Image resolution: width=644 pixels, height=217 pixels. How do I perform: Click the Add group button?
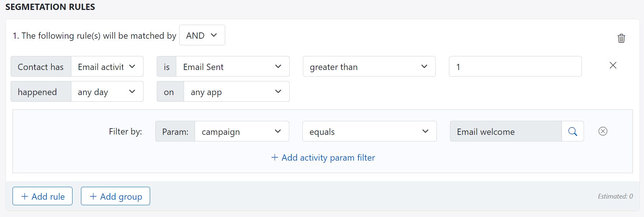click(x=115, y=196)
